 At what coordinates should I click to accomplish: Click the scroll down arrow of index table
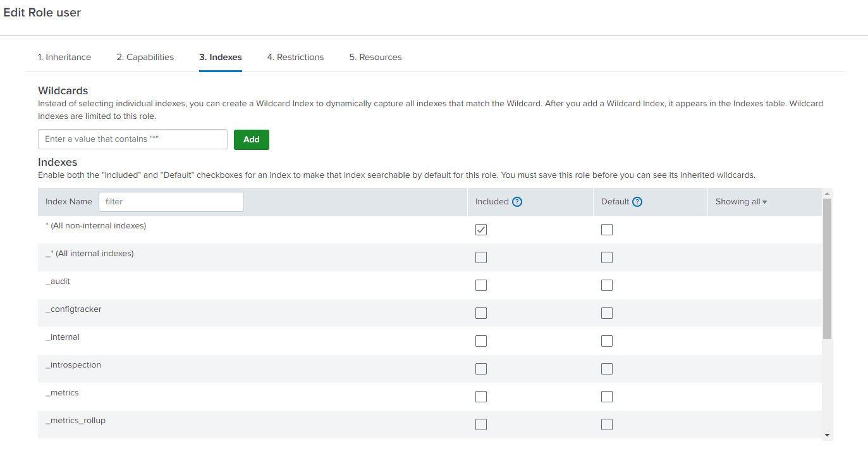coord(827,435)
